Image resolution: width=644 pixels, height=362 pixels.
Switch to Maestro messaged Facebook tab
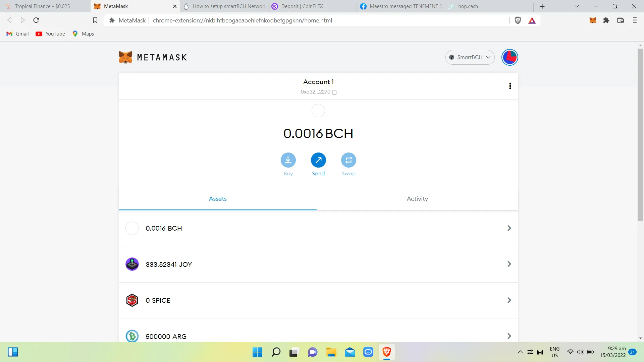click(x=401, y=6)
